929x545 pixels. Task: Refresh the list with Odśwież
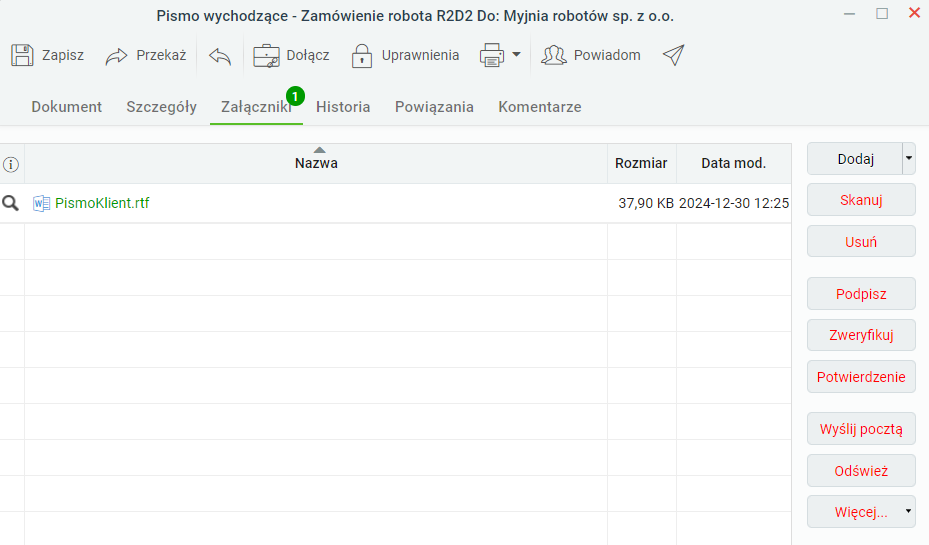[x=861, y=470]
